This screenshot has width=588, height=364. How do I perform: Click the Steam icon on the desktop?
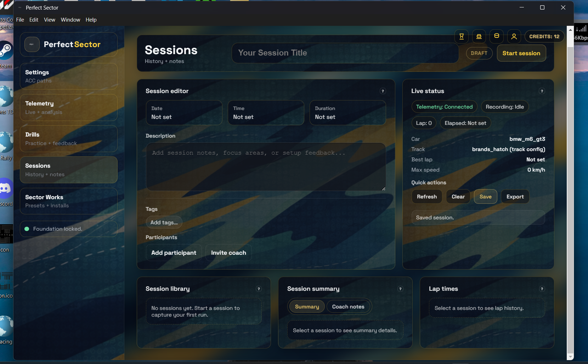pos(6,50)
